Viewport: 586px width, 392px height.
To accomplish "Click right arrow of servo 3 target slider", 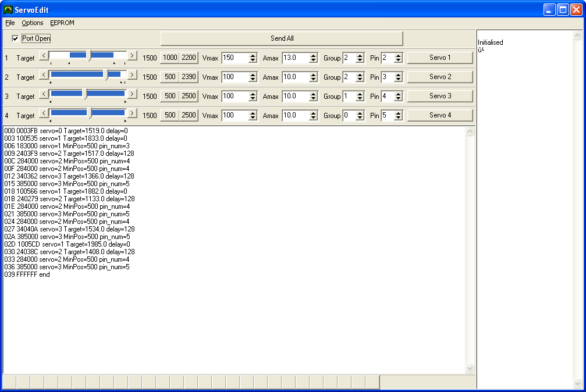I will (x=132, y=94).
